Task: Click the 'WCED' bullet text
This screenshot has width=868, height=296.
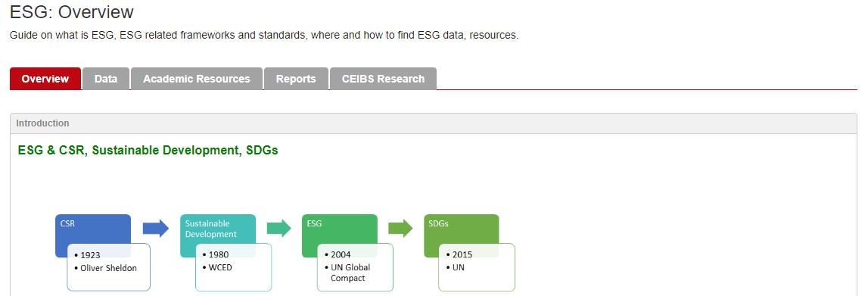Action: pyautogui.click(x=220, y=268)
